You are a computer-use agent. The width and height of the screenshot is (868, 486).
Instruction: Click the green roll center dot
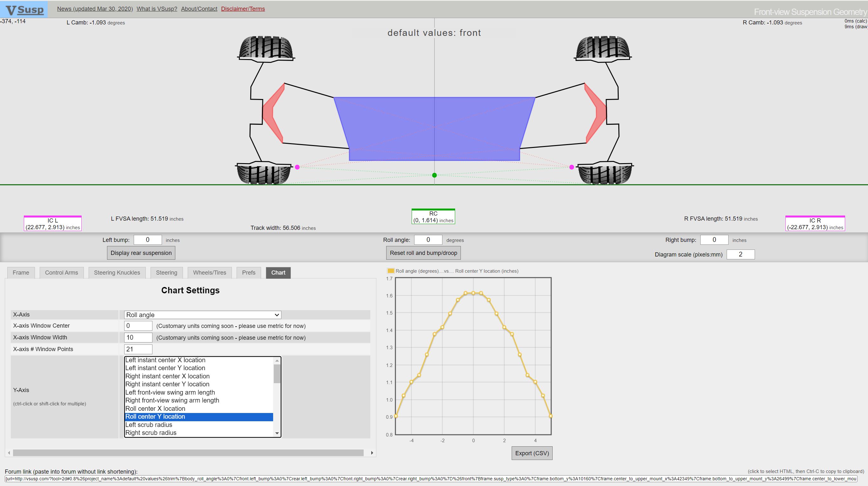click(434, 175)
